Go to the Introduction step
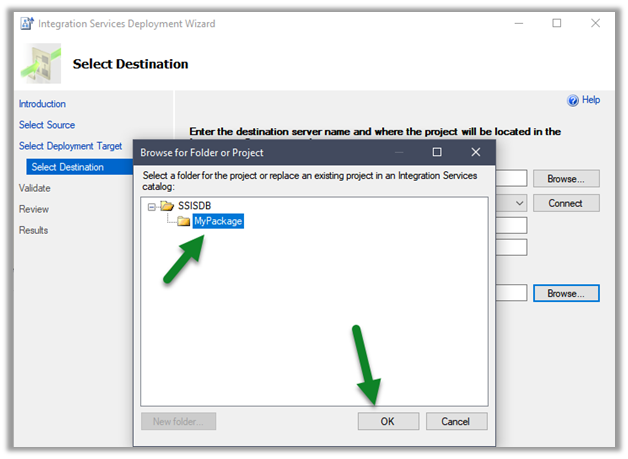Screen dimensions: 628x459 42,104
